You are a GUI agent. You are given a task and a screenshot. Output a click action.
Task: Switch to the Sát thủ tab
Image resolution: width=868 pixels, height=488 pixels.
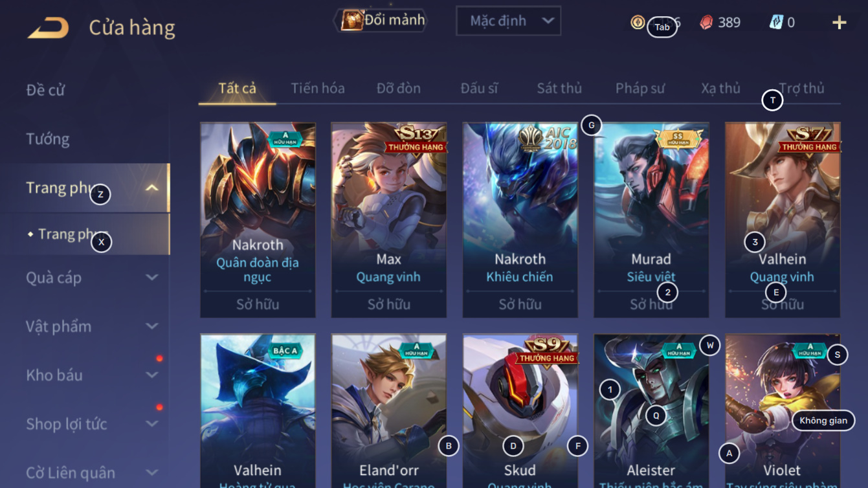coord(559,89)
